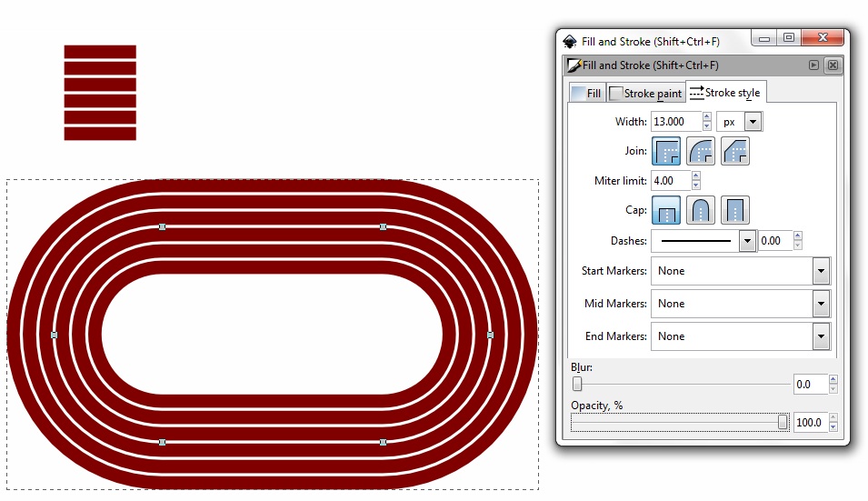Click the dock panel iconify arrow button
This screenshot has width=868, height=501.
(813, 65)
